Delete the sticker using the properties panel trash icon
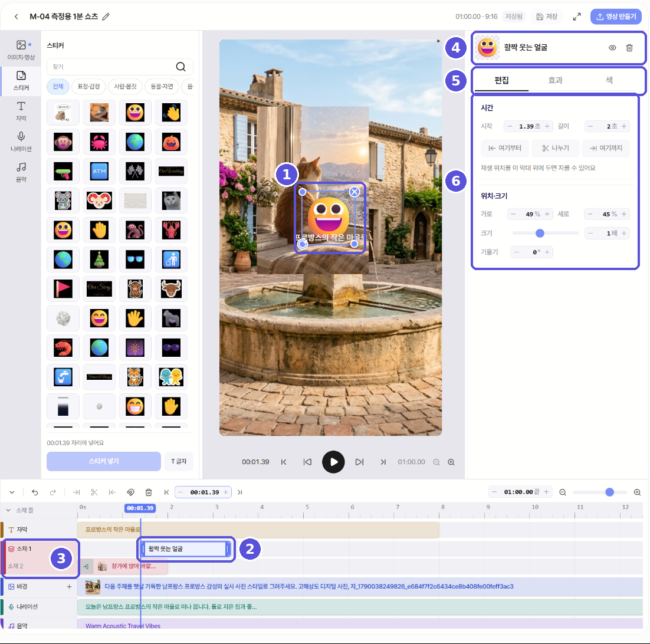 (629, 48)
